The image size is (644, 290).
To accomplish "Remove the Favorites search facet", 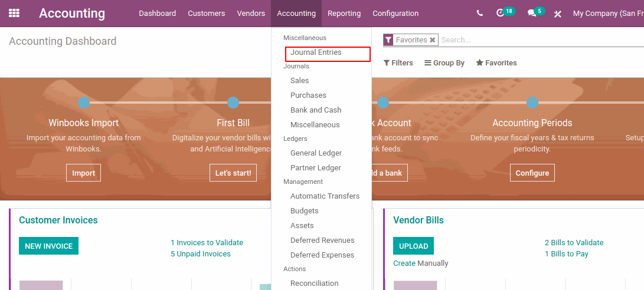I will (x=433, y=40).
